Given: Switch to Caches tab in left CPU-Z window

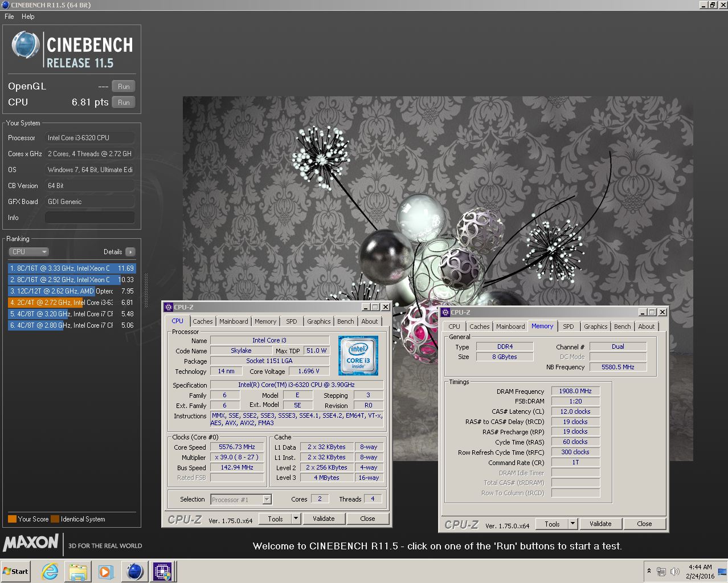Looking at the screenshot, I should (x=202, y=321).
